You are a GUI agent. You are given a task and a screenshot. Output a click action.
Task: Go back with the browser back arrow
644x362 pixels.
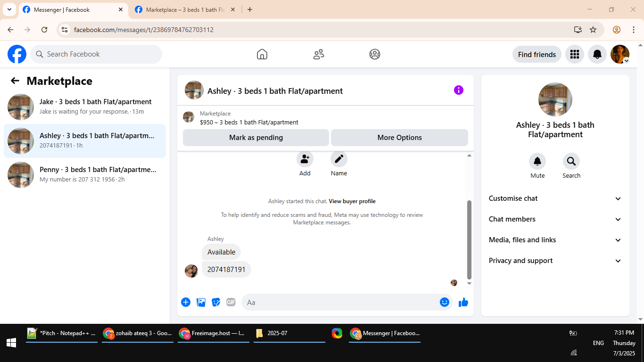(10, 30)
